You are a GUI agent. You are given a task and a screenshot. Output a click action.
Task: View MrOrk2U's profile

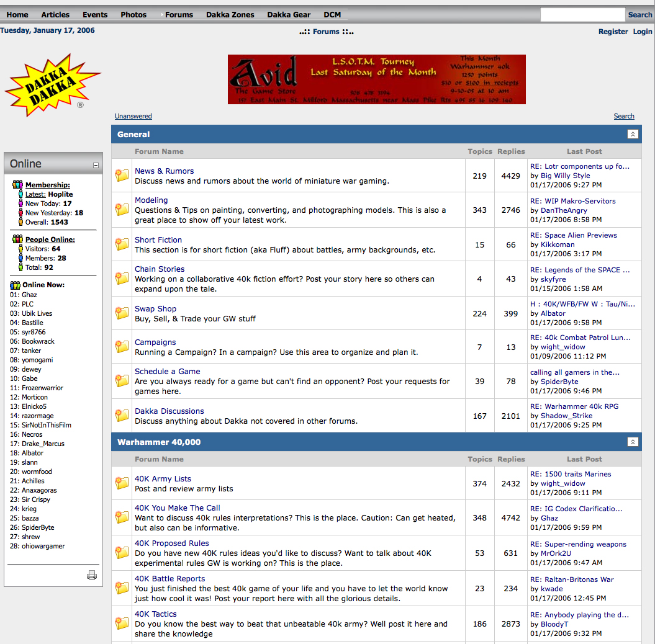556,553
